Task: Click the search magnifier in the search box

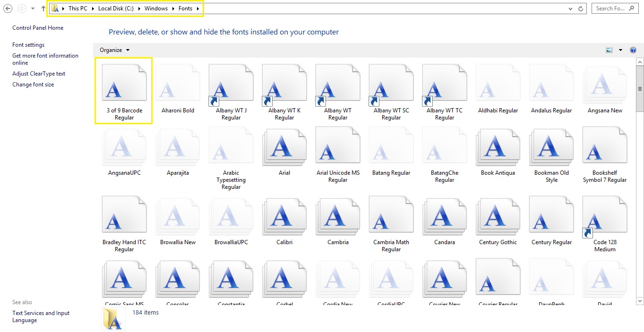Action: (632, 8)
